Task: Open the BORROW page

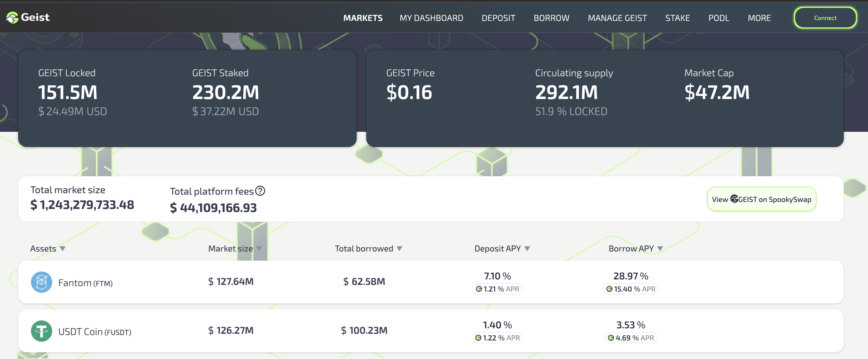Action: point(551,18)
